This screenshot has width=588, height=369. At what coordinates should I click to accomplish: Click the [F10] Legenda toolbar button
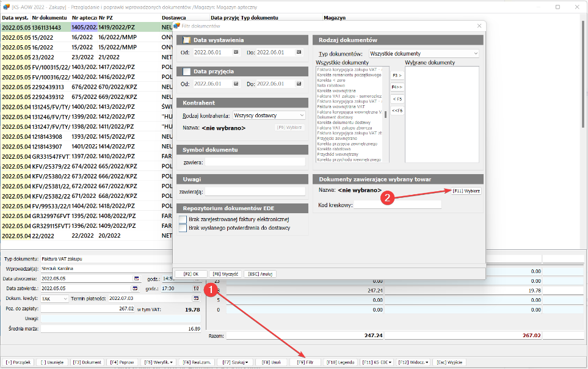click(x=340, y=362)
